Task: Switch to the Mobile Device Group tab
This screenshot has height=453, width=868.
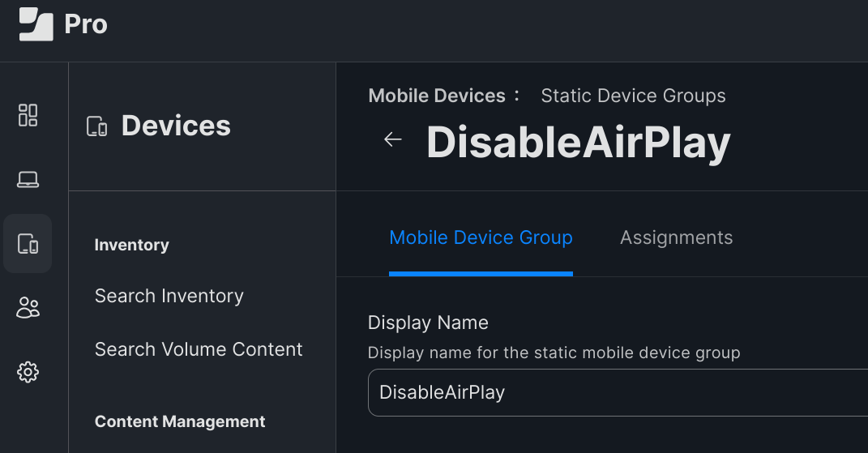Action: pos(481,237)
